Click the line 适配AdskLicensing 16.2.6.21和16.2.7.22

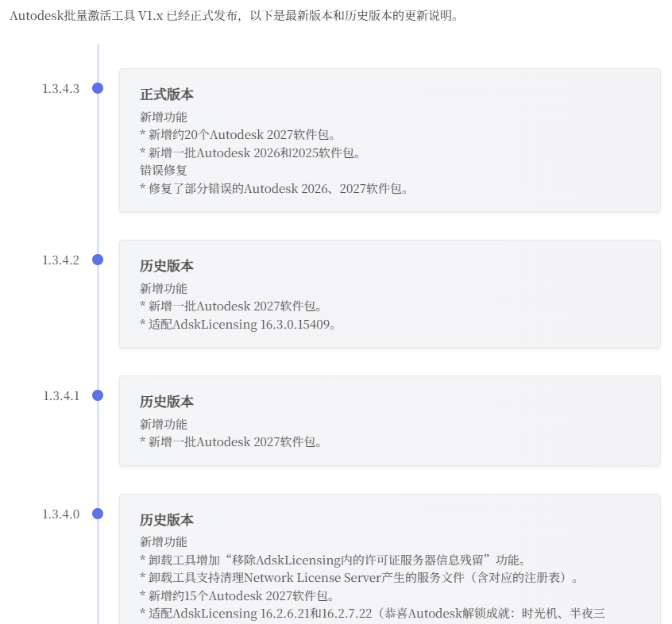[x=373, y=614]
